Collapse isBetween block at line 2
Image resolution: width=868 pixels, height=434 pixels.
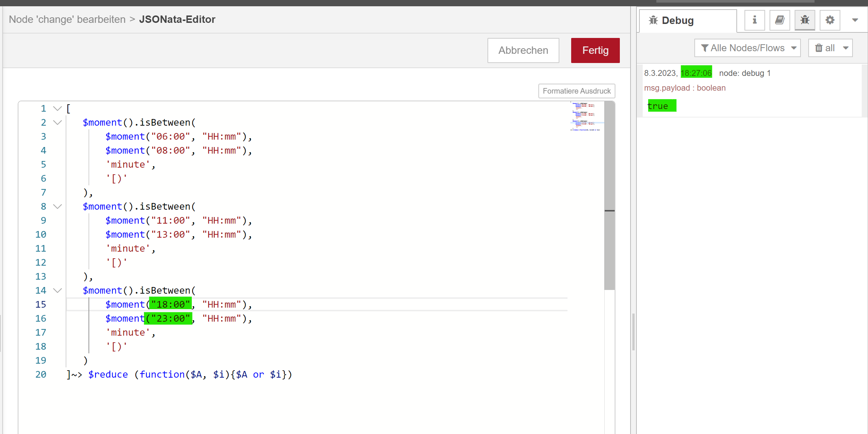[57, 122]
